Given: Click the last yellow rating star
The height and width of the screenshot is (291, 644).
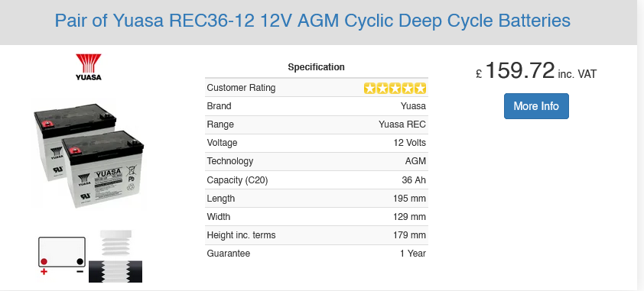Looking at the screenshot, I should pyautogui.click(x=420, y=88).
